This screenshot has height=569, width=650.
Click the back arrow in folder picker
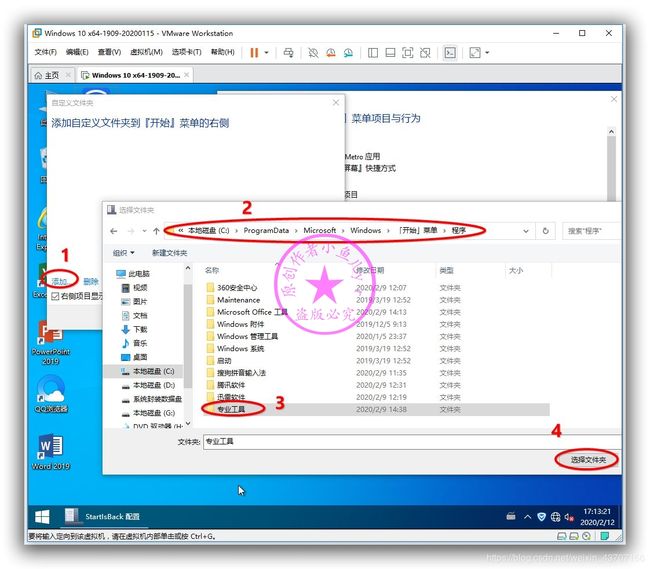click(x=114, y=231)
